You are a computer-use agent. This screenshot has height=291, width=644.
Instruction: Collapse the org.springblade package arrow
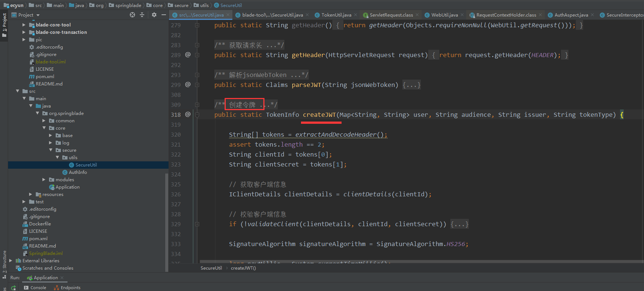click(37, 113)
